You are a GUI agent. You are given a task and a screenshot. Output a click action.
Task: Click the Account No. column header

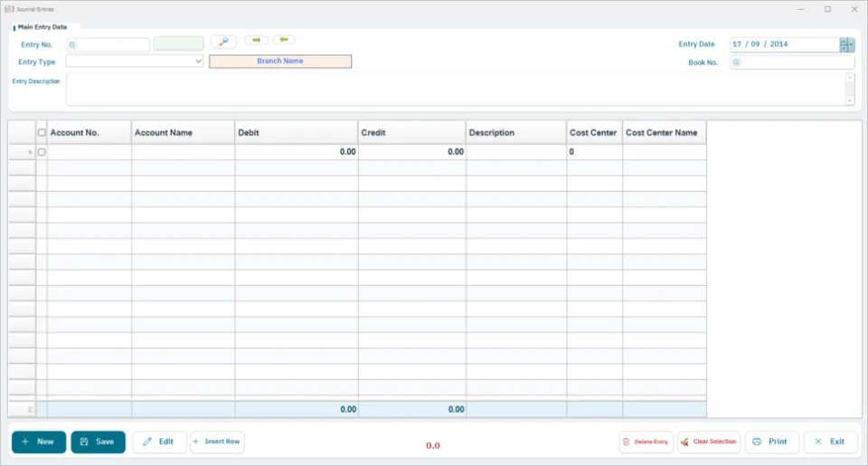[x=90, y=132]
